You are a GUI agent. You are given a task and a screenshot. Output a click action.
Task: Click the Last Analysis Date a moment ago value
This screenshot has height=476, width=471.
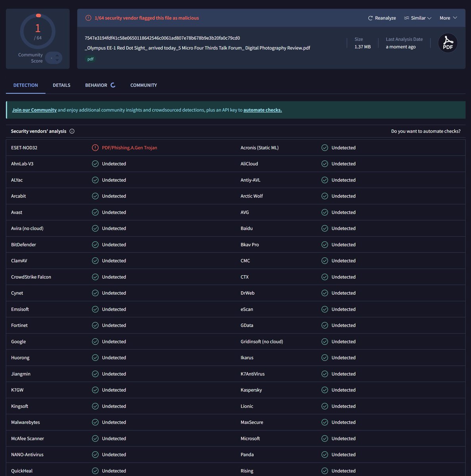coord(401,47)
